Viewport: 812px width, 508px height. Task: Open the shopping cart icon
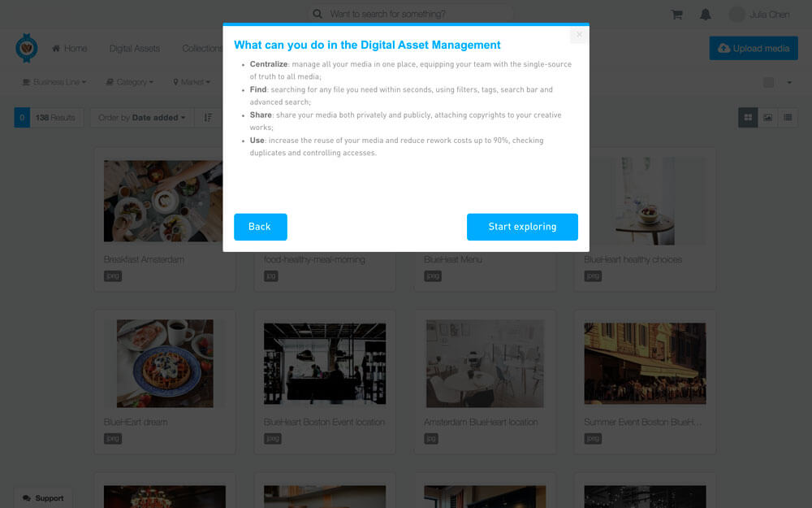coord(676,15)
